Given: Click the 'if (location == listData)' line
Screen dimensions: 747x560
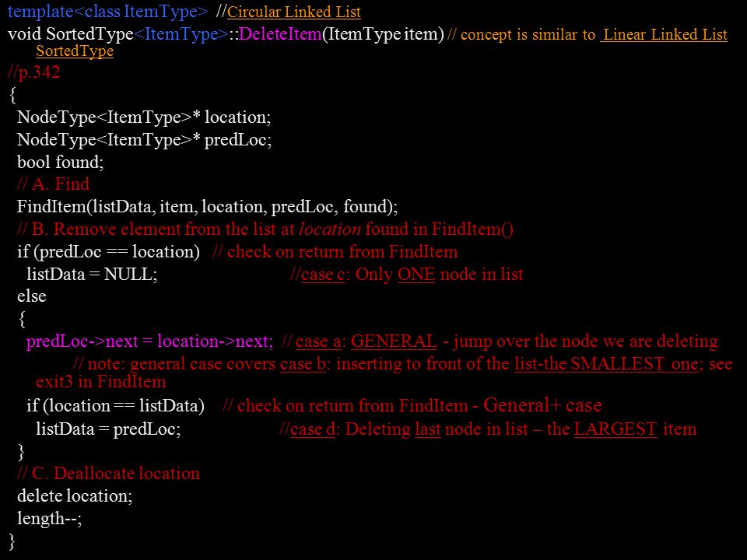Looking at the screenshot, I should (116, 406).
